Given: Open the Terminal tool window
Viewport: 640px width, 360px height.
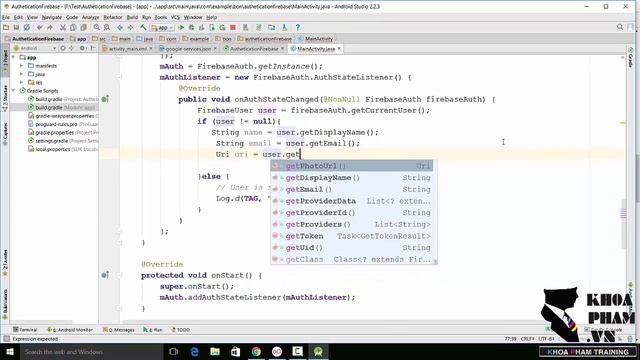Looking at the screenshot, I should click(x=25, y=329).
